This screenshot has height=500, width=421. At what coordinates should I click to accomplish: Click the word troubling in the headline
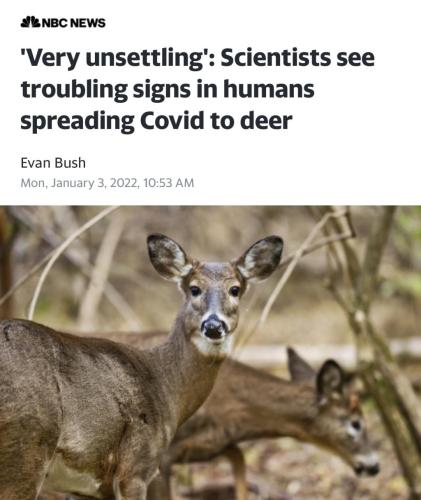[x=74, y=90]
